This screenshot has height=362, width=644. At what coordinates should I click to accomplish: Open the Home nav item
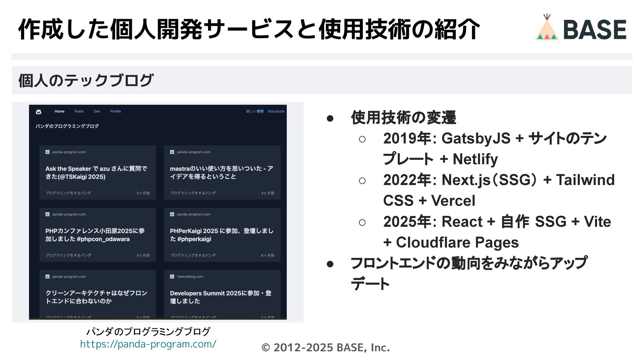pyautogui.click(x=59, y=111)
